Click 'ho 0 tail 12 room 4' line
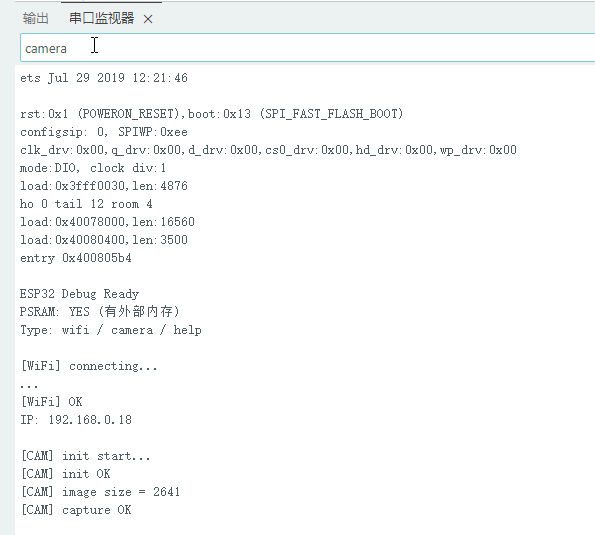Screen dimensions: 595x535 86,204
